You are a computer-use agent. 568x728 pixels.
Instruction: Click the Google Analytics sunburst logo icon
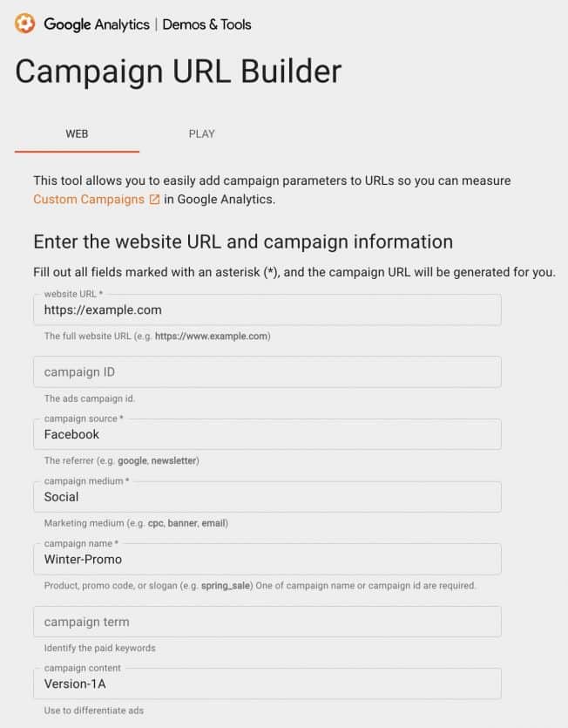22,25
